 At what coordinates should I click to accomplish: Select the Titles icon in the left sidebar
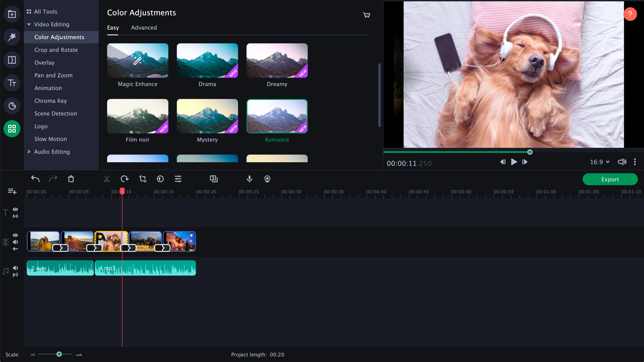click(12, 83)
